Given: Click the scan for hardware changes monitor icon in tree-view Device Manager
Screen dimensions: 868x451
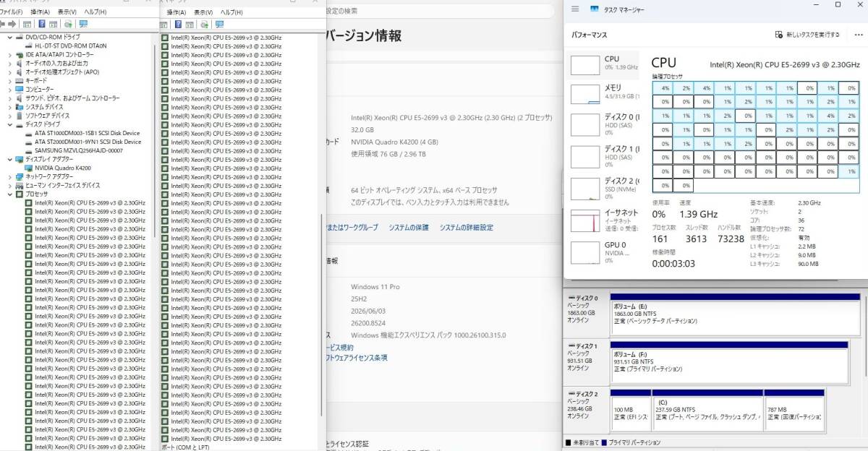Looking at the screenshot, I should pos(83,24).
